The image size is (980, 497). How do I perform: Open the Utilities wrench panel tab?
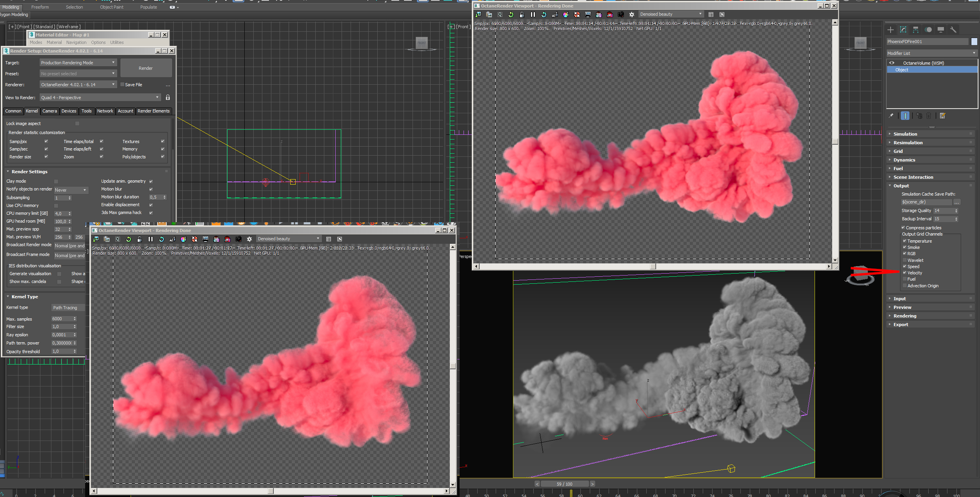953,30
